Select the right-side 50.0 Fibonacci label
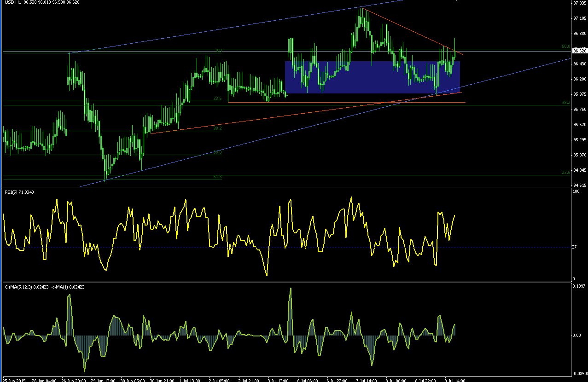 point(566,46)
